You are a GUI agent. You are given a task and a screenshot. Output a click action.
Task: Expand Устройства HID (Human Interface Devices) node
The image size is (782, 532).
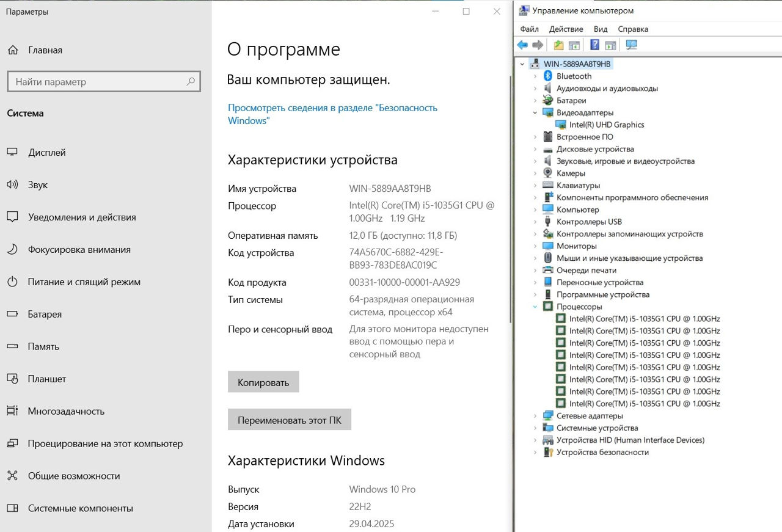(535, 440)
